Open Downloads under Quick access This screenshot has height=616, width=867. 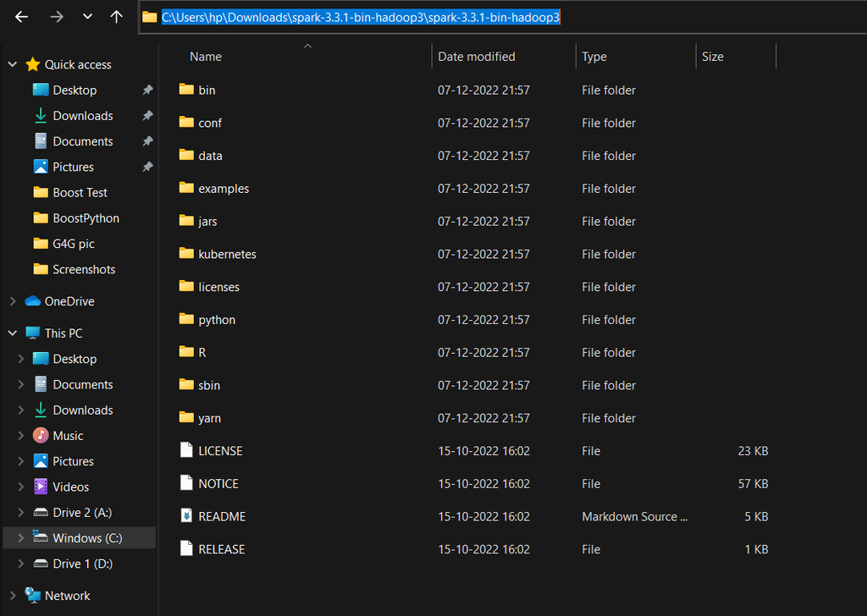click(83, 115)
